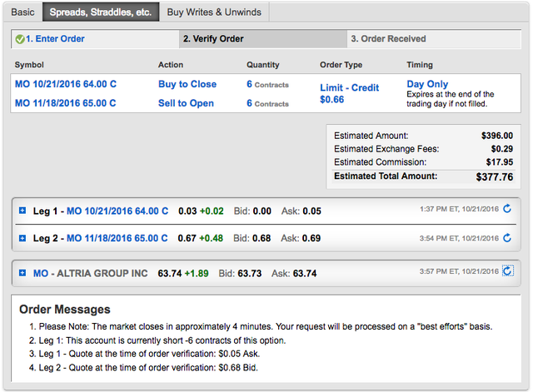Expand the Leg 1 quote details
The width and height of the screenshot is (533, 392).
[22, 211]
